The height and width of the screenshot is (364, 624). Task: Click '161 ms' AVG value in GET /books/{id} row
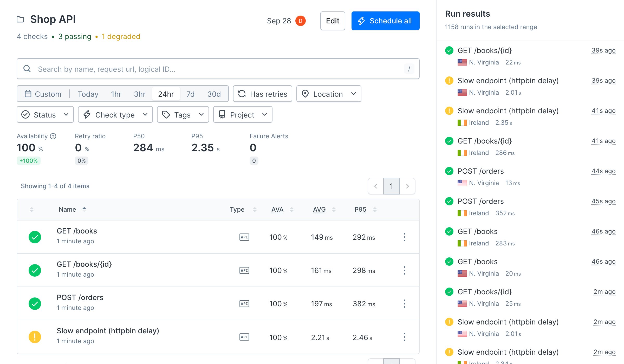click(321, 270)
